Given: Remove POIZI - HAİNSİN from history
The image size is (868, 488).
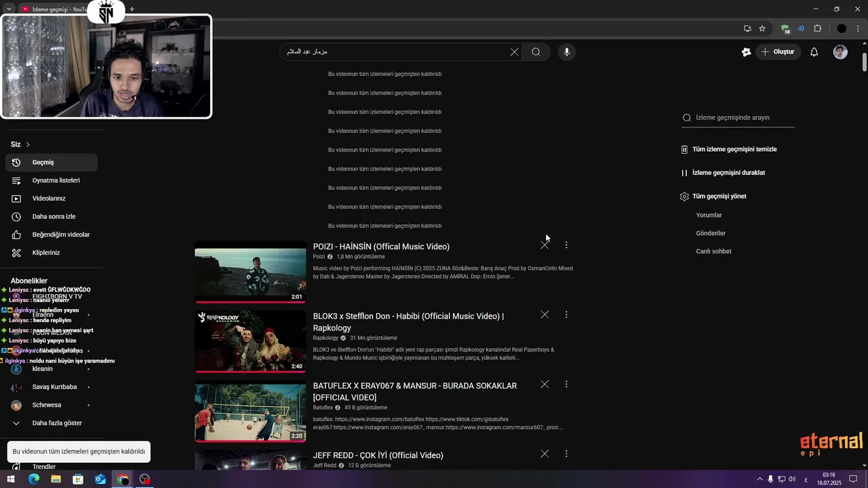Looking at the screenshot, I should 545,245.
